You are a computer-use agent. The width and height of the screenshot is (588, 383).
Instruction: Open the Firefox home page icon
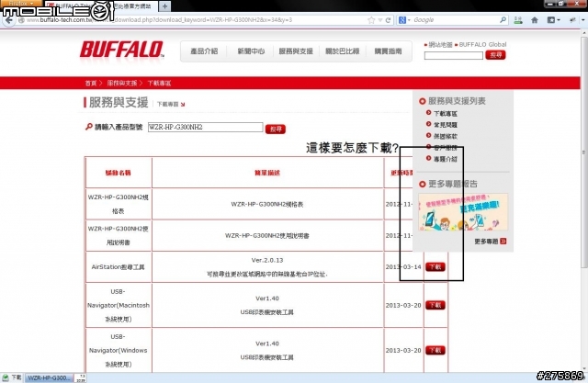535,20
